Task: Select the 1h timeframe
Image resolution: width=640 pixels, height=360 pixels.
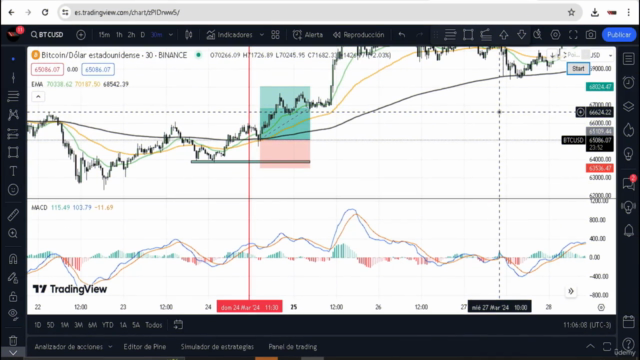Action: [x=119, y=35]
